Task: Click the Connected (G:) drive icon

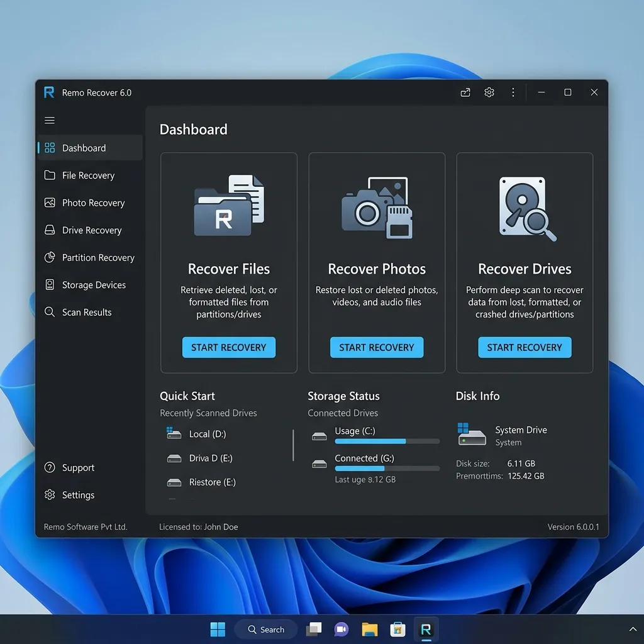Action: click(319, 464)
